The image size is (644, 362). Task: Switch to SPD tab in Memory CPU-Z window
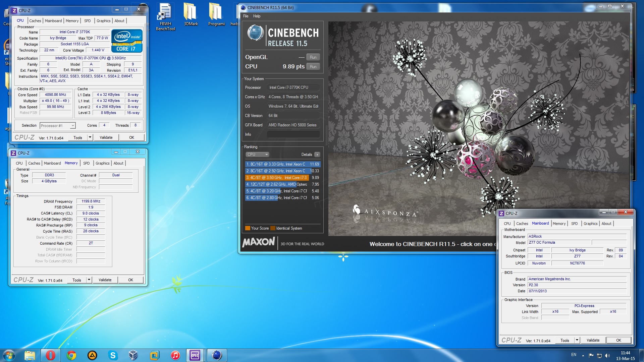tap(86, 163)
